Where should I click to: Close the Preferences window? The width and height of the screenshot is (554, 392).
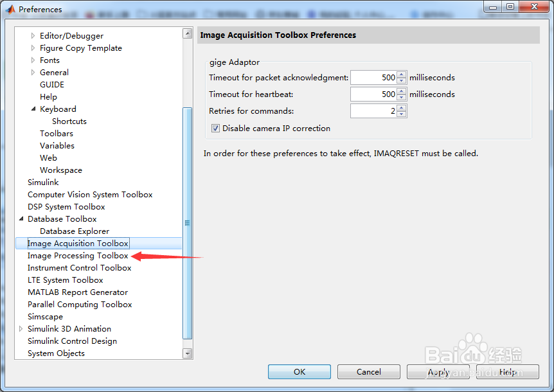535,6
